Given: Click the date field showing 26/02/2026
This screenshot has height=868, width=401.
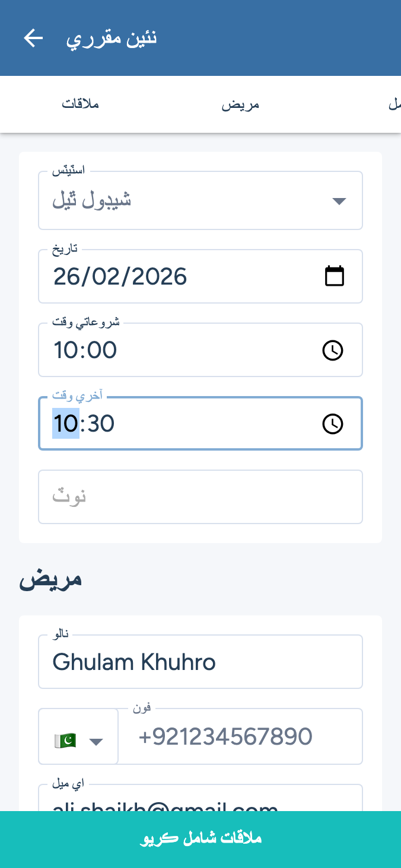Looking at the screenshot, I should click(178, 277).
